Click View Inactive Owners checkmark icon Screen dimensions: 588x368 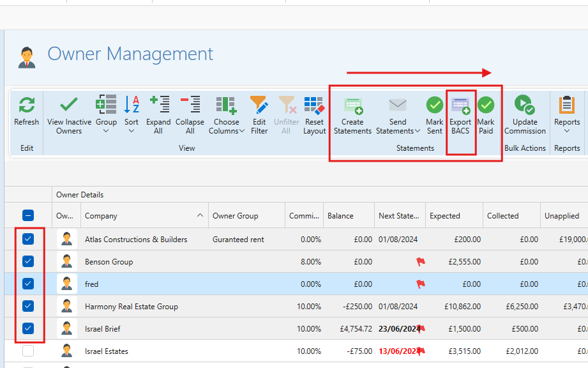coord(69,105)
